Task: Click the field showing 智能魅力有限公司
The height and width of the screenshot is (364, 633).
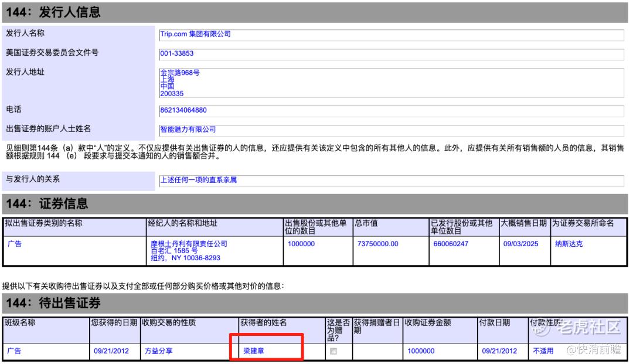Action: pos(391,130)
